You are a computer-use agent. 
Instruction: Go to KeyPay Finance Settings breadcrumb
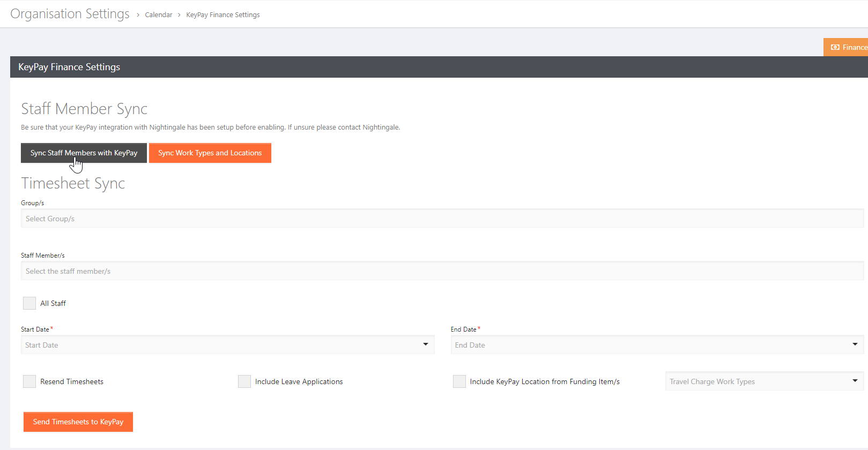[x=223, y=15]
